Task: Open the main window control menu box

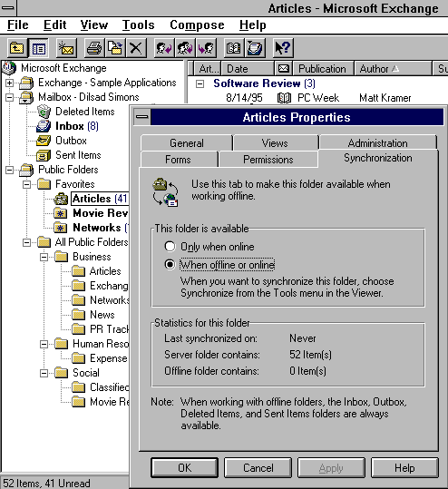Action: (8, 8)
